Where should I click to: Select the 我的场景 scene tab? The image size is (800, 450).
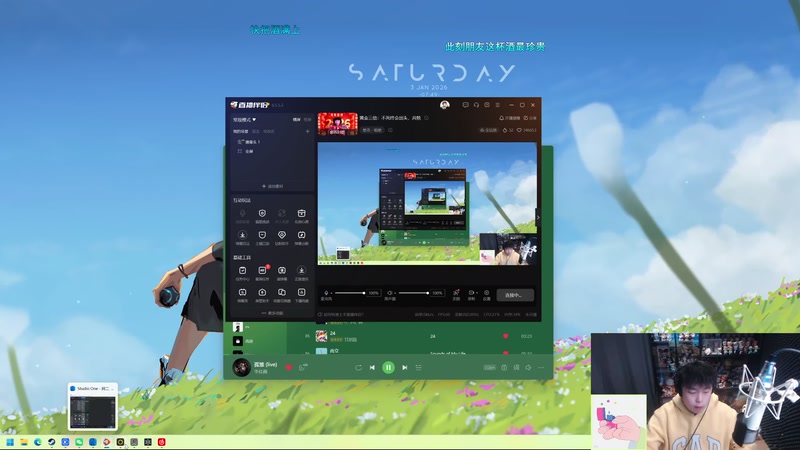coord(241,131)
